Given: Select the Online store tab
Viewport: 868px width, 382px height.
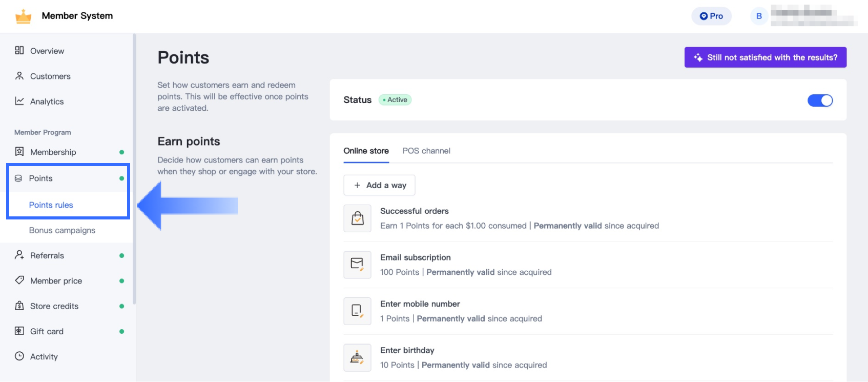Looking at the screenshot, I should coord(366,151).
